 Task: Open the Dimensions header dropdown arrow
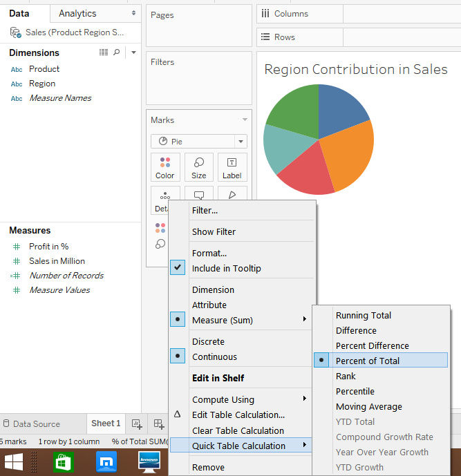pyautogui.click(x=133, y=53)
